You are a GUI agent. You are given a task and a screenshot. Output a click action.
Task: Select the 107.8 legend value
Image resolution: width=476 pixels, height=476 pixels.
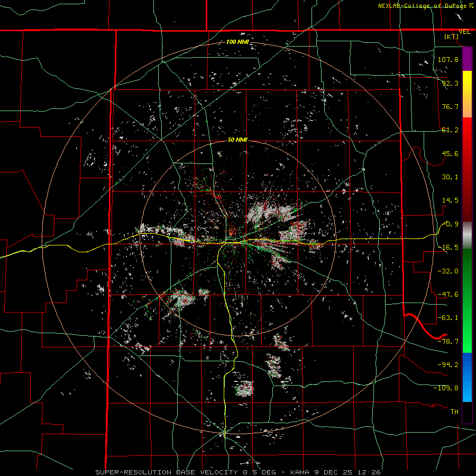click(x=448, y=59)
